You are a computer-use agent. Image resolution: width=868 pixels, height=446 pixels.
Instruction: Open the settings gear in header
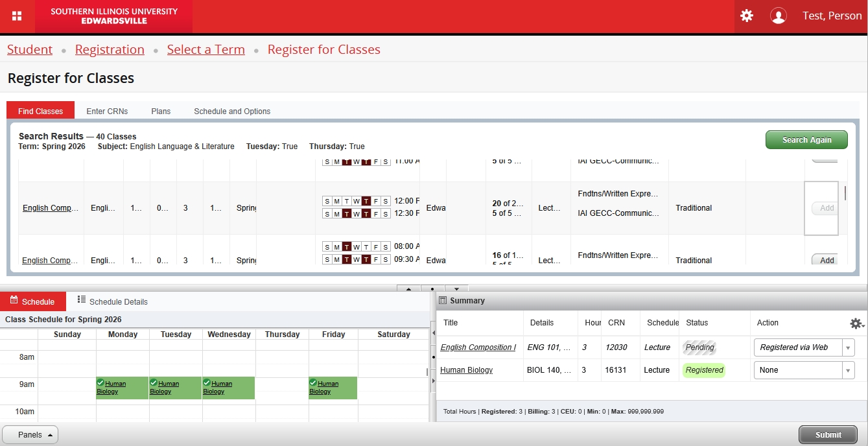click(x=747, y=16)
